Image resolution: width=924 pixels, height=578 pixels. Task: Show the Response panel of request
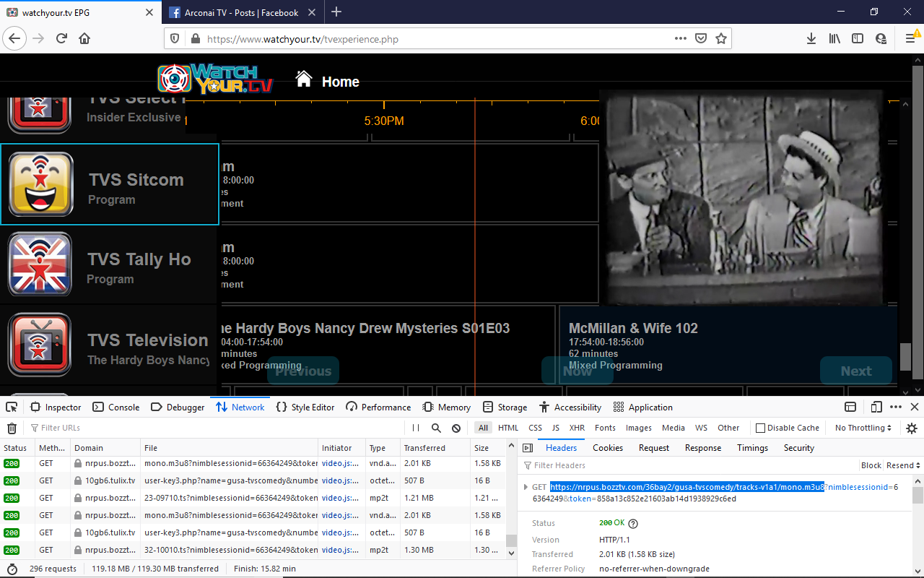click(x=703, y=448)
